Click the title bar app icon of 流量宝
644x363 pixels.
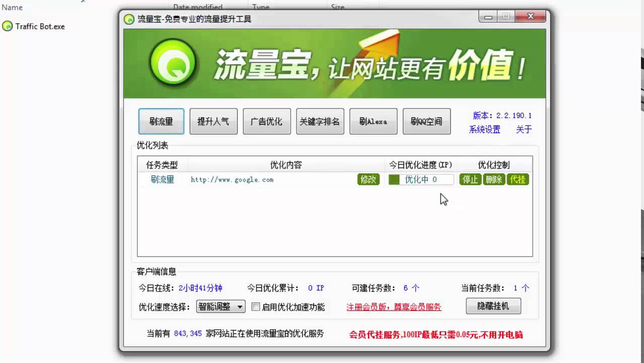tap(130, 19)
